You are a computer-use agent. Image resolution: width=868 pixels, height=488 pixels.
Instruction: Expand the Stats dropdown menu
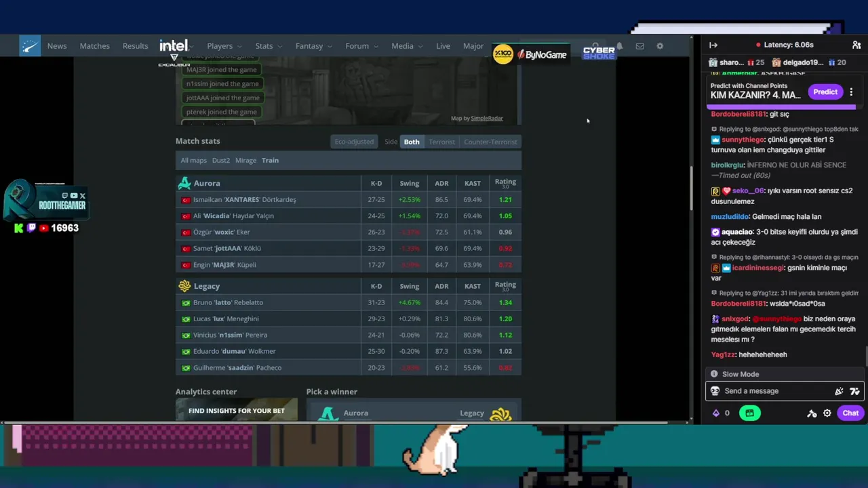click(x=269, y=46)
